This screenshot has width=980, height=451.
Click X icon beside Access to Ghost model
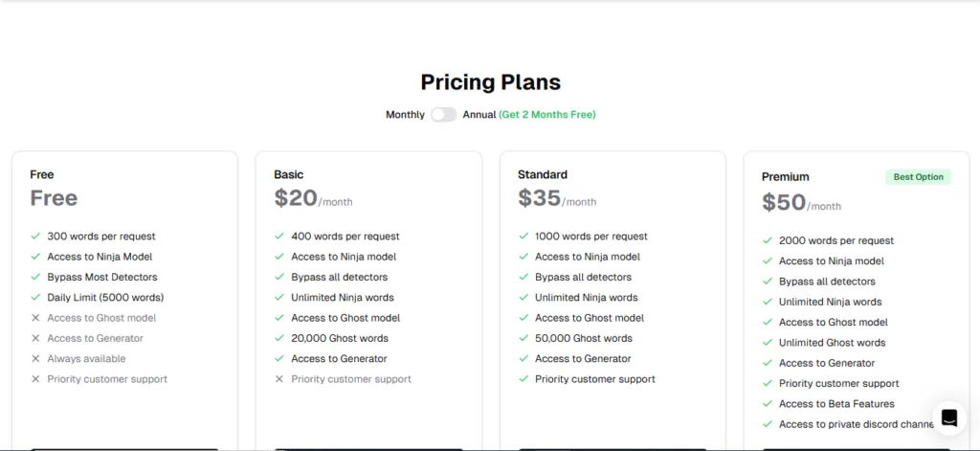(x=35, y=318)
